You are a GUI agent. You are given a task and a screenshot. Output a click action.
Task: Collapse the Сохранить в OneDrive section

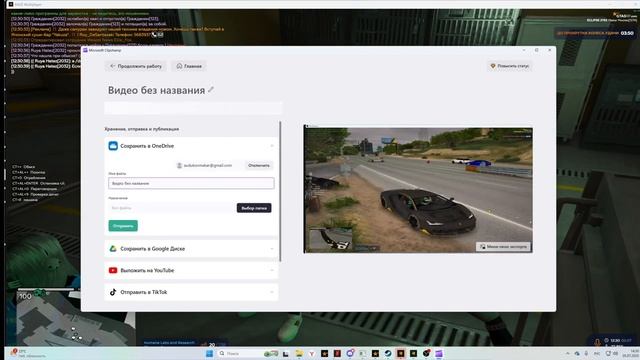pos(272,146)
